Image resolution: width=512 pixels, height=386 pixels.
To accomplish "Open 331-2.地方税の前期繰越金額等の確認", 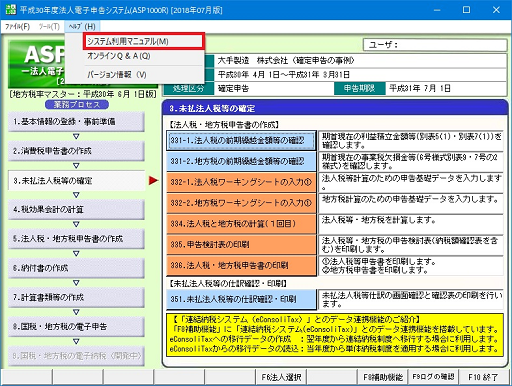I will [x=241, y=161].
